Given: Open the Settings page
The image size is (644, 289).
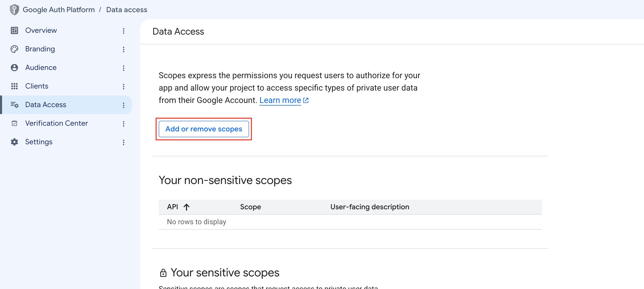Looking at the screenshot, I should (x=39, y=142).
